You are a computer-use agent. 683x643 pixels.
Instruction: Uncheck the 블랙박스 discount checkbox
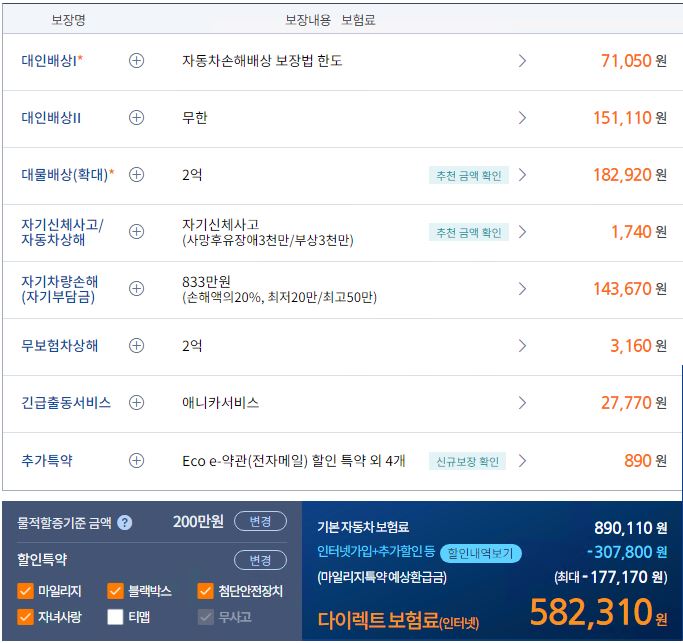(x=115, y=591)
